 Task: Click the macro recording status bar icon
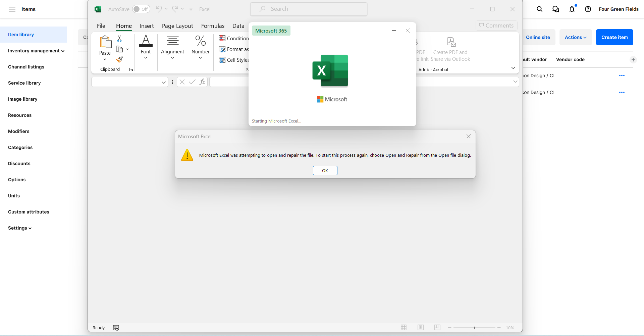116,328
